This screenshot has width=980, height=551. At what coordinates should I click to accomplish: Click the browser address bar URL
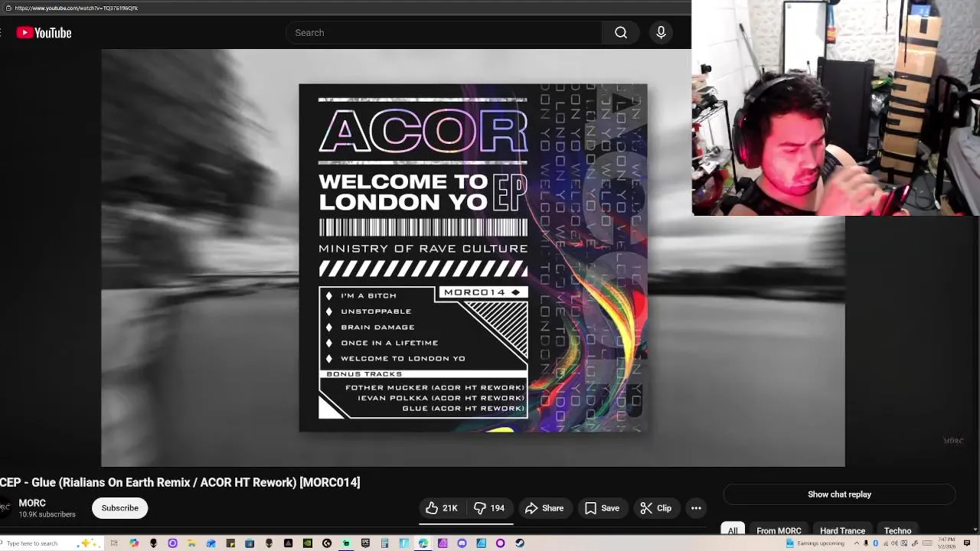(76, 8)
